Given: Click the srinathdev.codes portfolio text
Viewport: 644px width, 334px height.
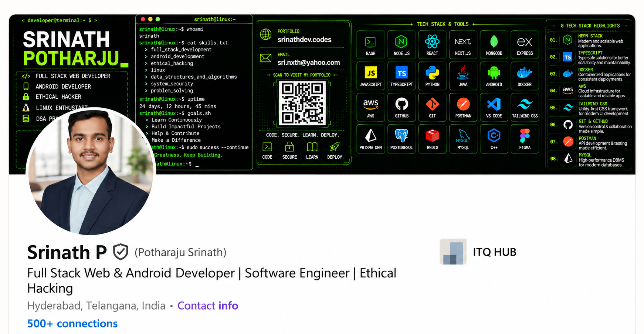Looking at the screenshot, I should (305, 40).
